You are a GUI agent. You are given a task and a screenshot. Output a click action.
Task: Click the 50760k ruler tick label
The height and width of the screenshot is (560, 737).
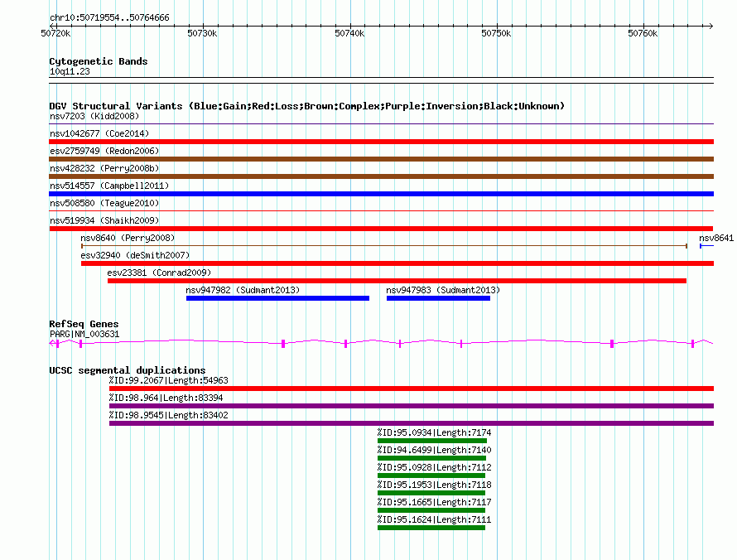coord(643,33)
